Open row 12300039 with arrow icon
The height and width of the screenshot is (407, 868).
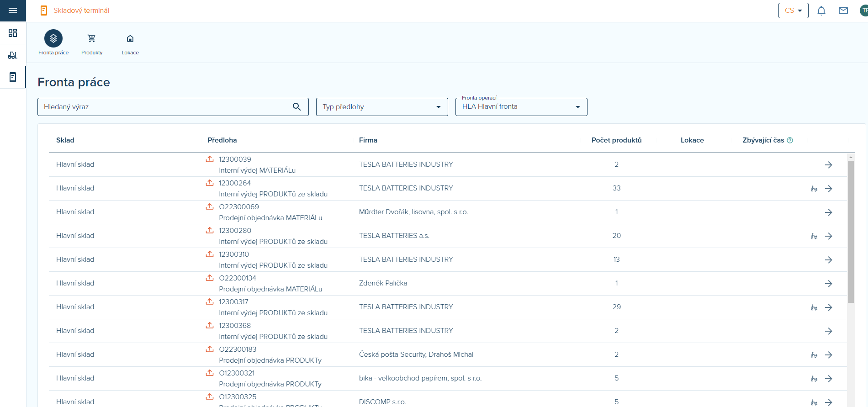coord(828,165)
